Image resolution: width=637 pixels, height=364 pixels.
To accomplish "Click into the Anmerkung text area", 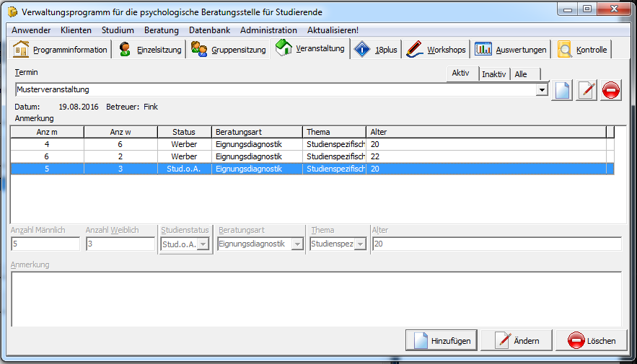I will pos(315,298).
